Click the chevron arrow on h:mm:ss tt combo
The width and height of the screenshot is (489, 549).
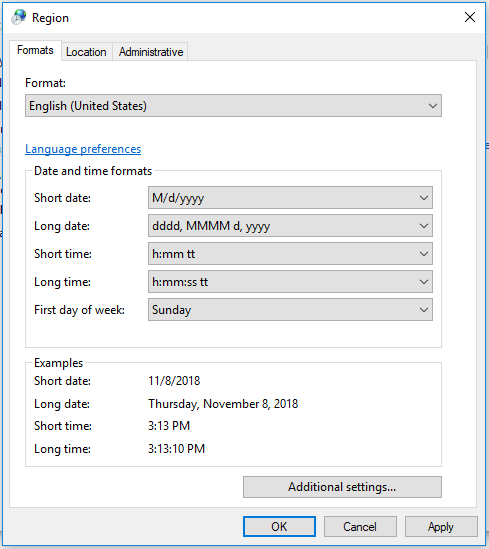(424, 282)
